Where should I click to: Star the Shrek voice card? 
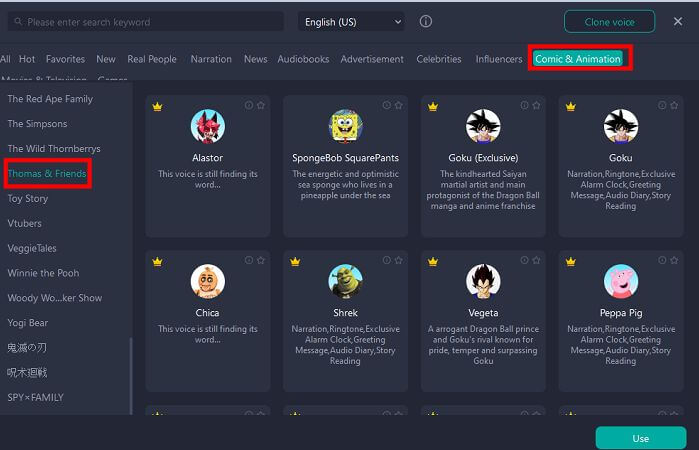point(399,260)
